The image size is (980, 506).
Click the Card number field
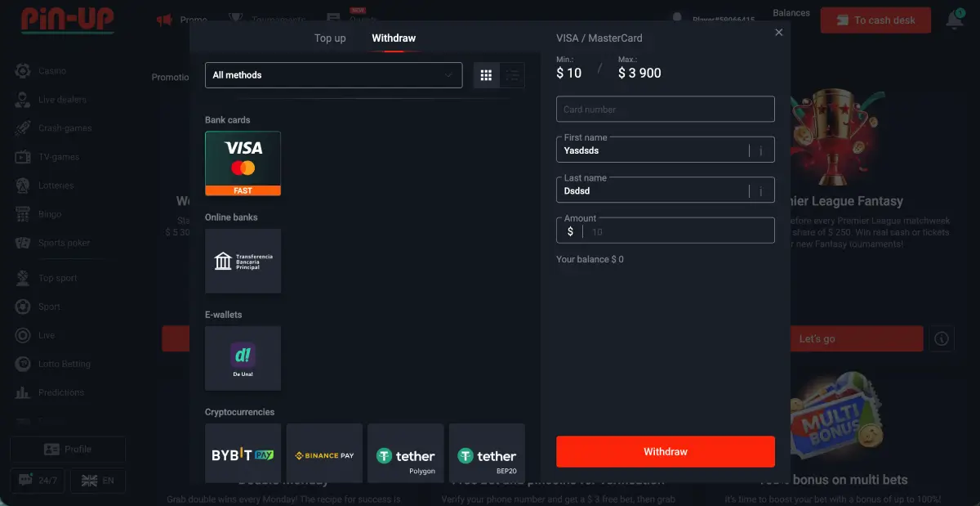(666, 109)
